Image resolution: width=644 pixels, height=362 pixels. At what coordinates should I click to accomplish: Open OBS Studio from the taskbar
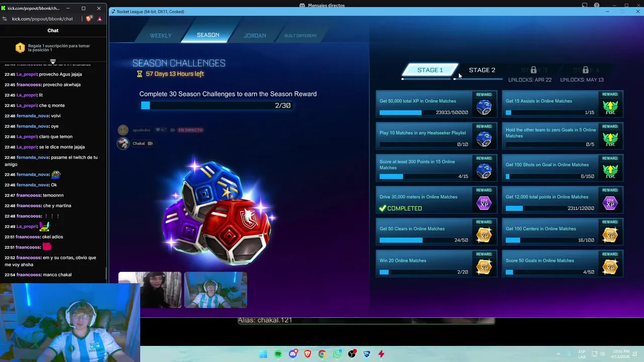click(352, 354)
